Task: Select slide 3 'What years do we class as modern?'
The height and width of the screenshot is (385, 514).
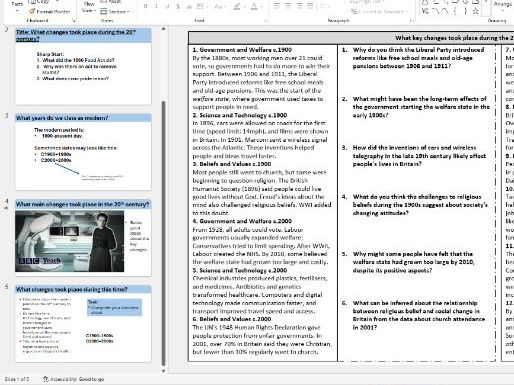Action: click(83, 152)
